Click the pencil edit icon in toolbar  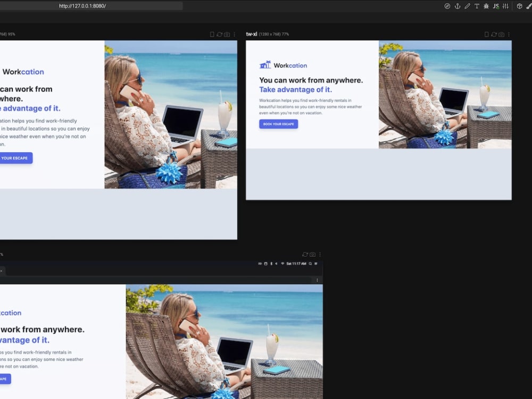(x=467, y=6)
